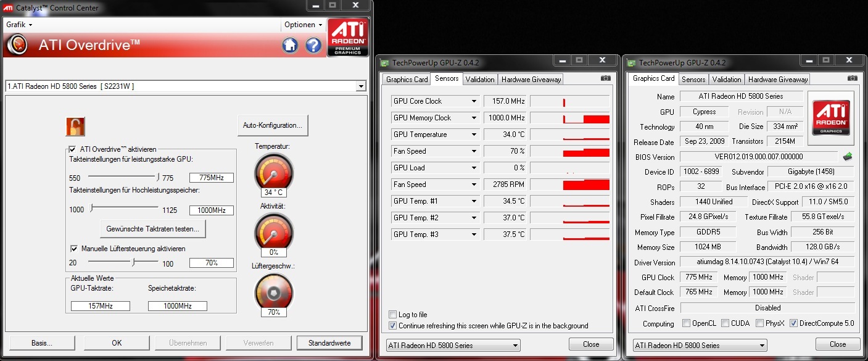
Task: Open the Grafik dropdown menu
Action: point(19,25)
